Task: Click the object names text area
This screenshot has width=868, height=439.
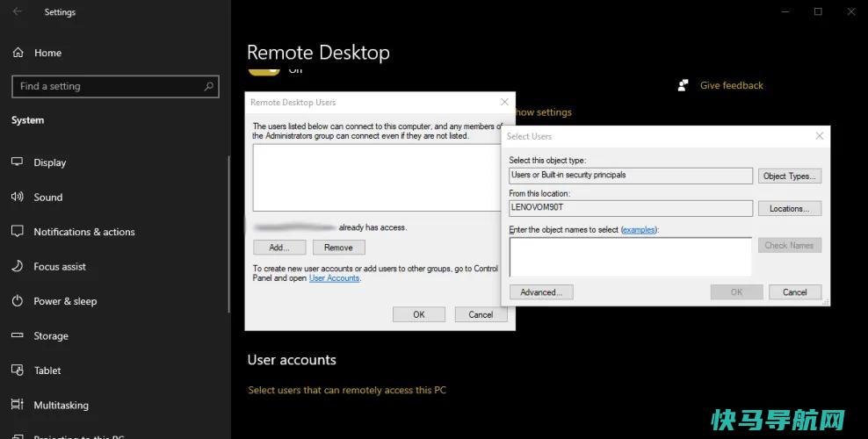Action: 631,257
